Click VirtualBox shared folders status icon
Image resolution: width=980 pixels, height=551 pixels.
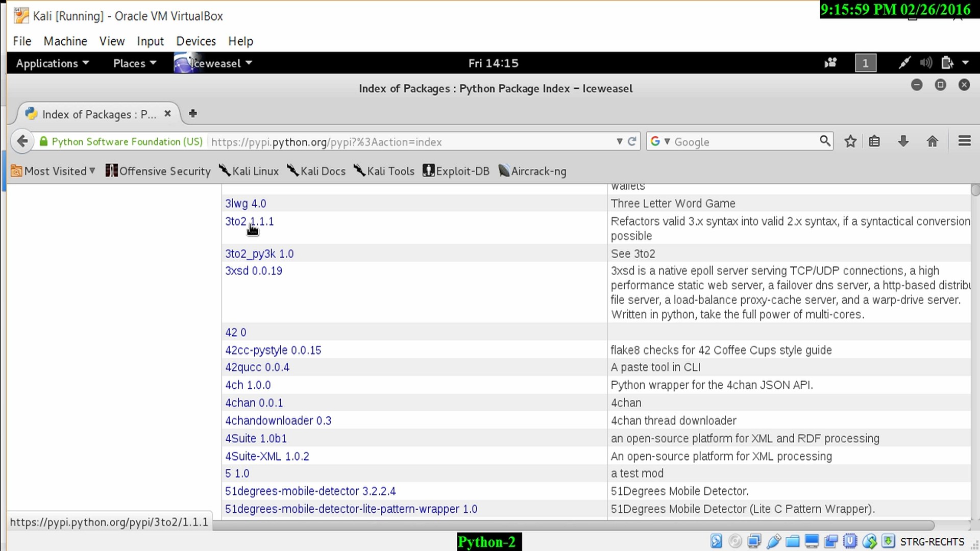click(x=793, y=541)
